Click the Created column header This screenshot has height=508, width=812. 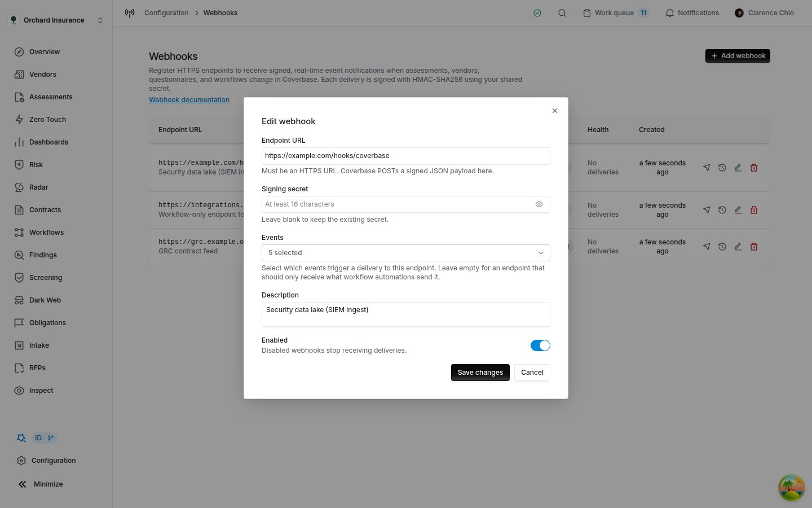(x=652, y=130)
